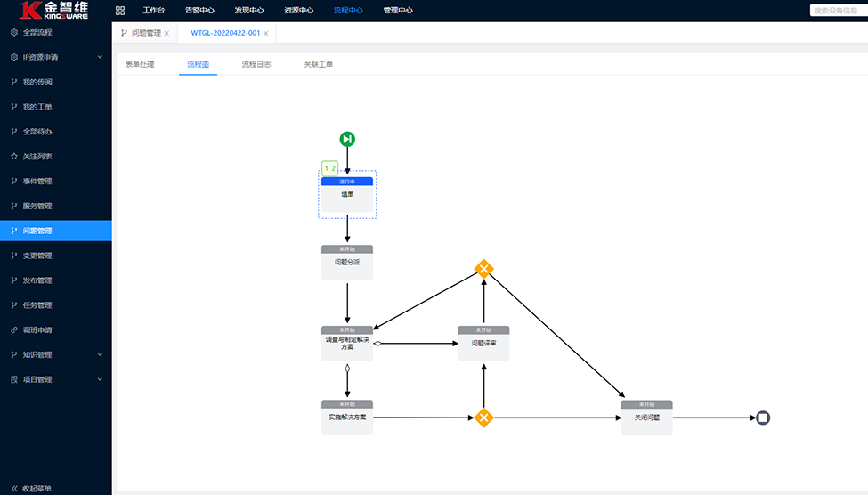This screenshot has height=495, width=868.
Task: Open the app grid launcher icon
Action: tap(120, 11)
